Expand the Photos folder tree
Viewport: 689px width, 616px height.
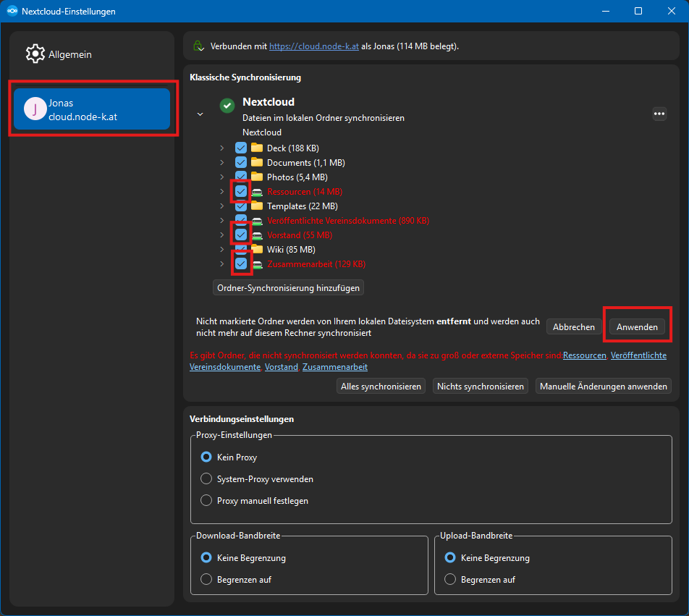[x=222, y=177]
